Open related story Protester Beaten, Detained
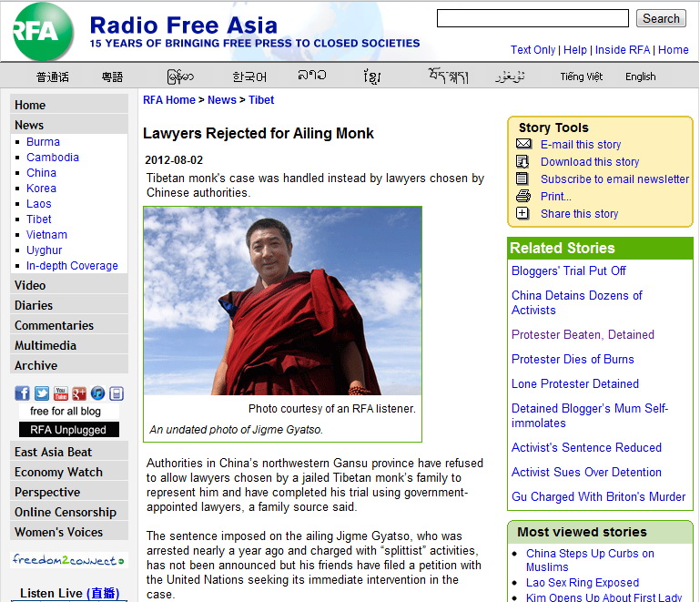Viewport: 700px width, 602px height. [x=583, y=335]
